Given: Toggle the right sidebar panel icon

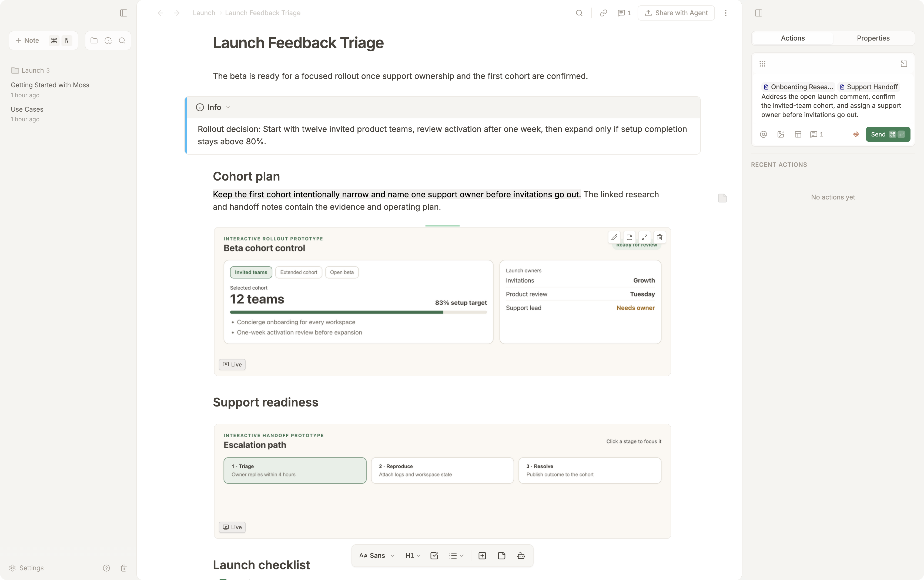Looking at the screenshot, I should pyautogui.click(x=758, y=13).
